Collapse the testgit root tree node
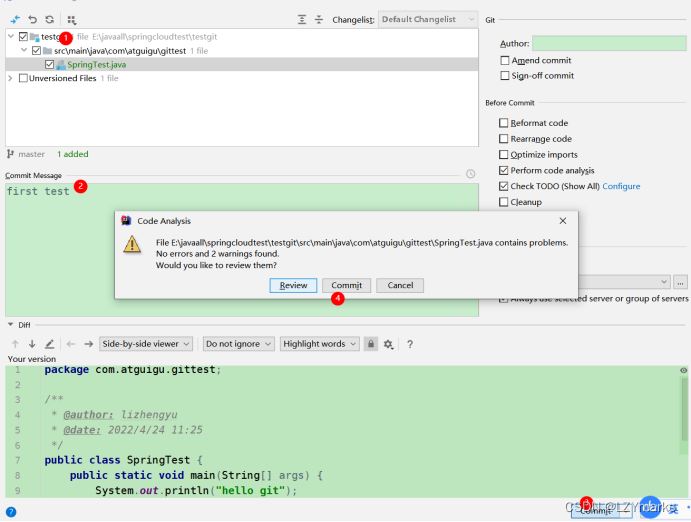The width and height of the screenshot is (691, 522). 11,37
